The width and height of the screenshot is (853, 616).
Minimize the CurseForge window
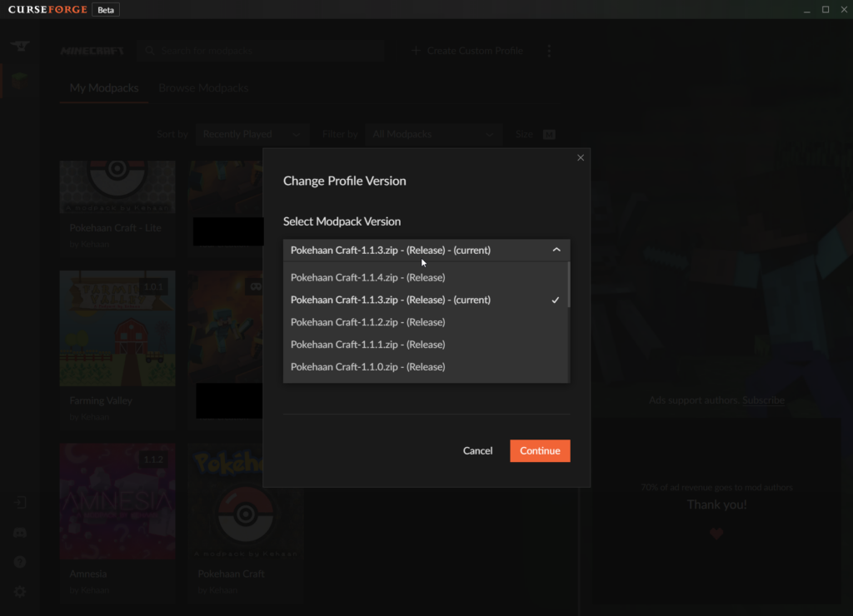click(806, 10)
